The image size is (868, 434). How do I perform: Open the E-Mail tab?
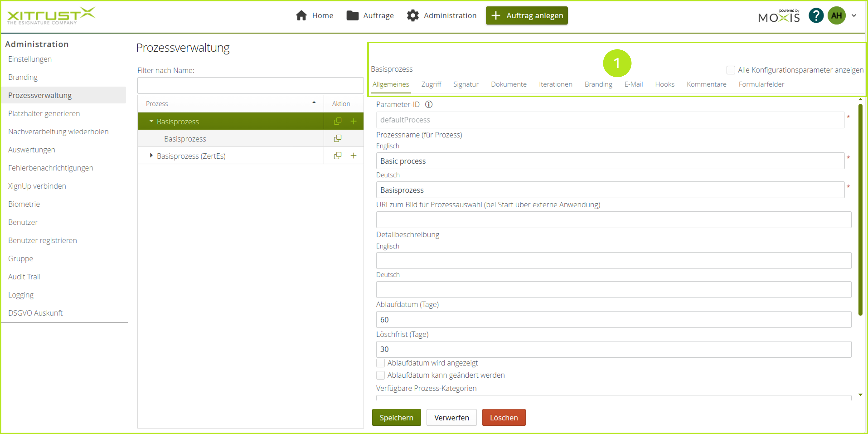[x=633, y=84]
